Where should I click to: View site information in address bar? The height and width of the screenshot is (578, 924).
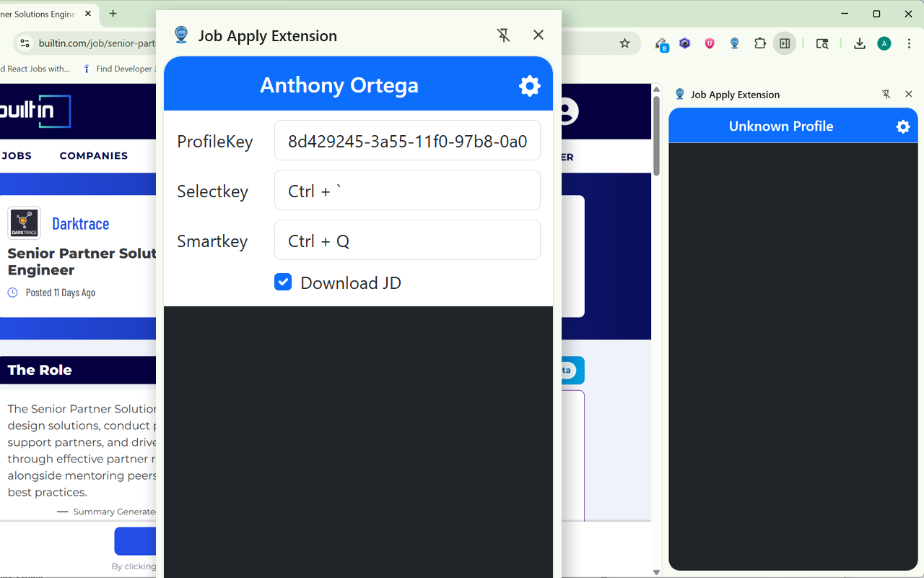pos(25,43)
